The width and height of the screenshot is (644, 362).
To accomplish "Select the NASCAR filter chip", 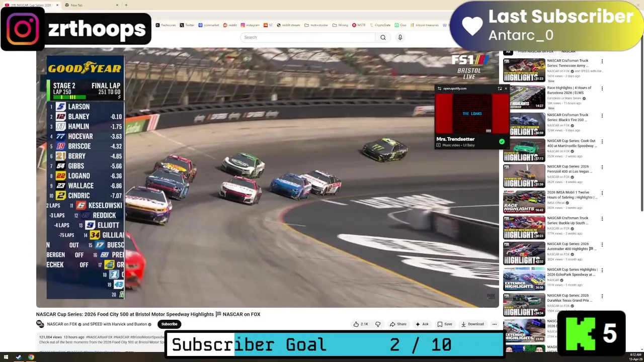I will [568, 51].
